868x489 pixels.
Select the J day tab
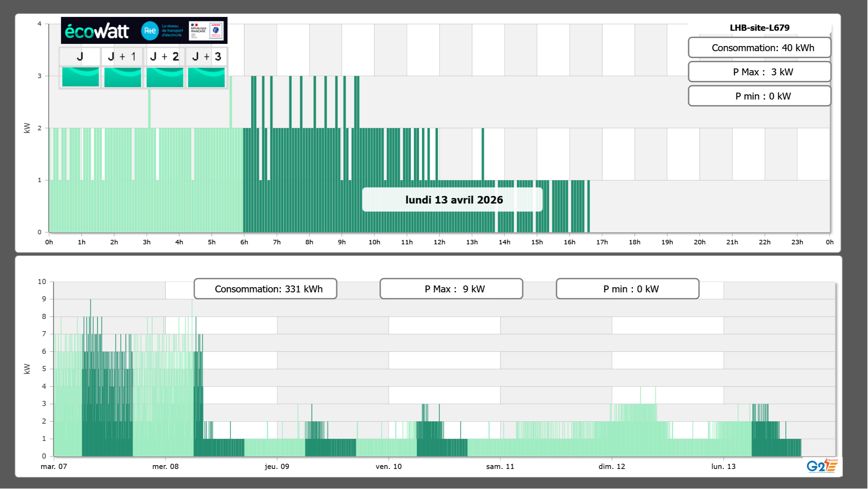click(x=80, y=56)
